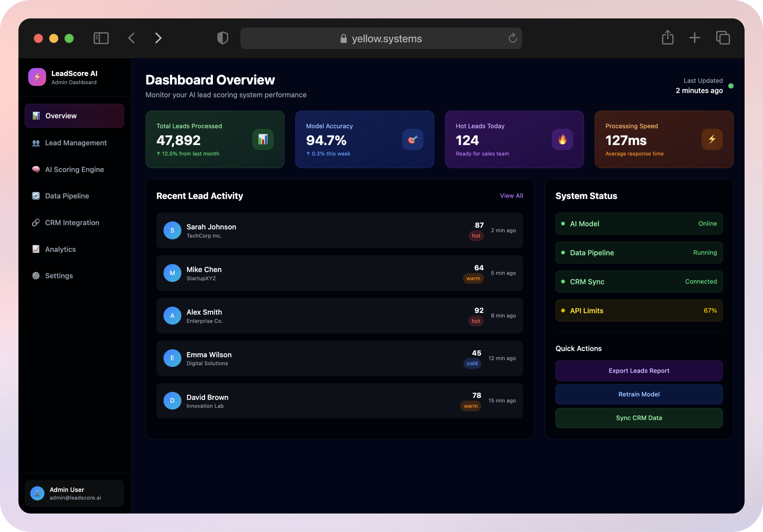Show tab overview icon in browser
Screen dimensions: 763x532
tap(723, 38)
